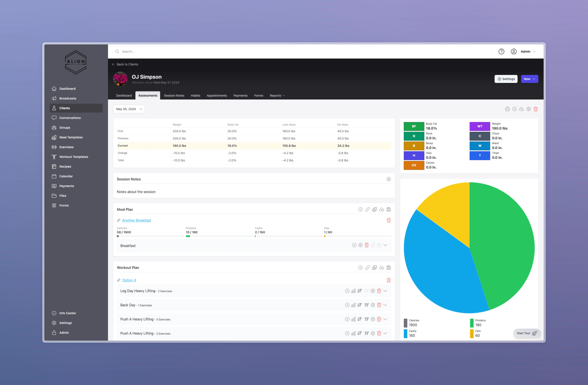Viewport: 588px width, 385px height.
Task: Remove the Option 4 workout plan link
Action: (389, 280)
